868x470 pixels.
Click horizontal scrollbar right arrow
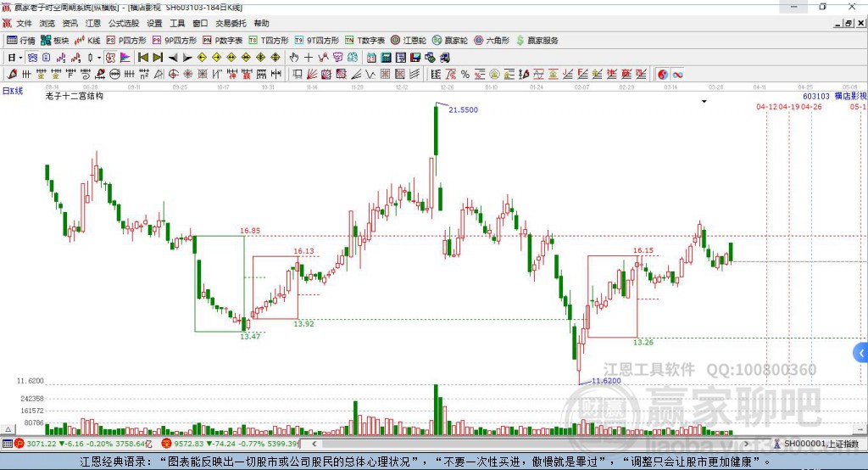746,444
